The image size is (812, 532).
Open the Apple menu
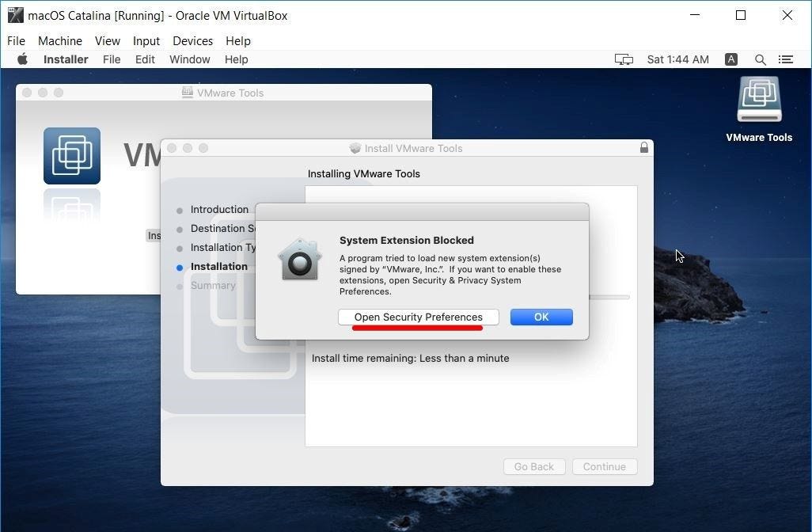tap(22, 59)
